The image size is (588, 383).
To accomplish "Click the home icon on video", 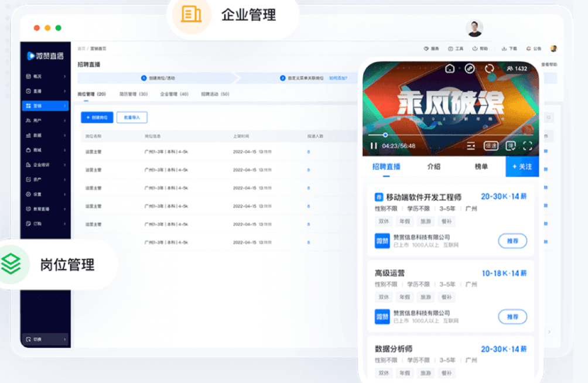I will tap(450, 69).
